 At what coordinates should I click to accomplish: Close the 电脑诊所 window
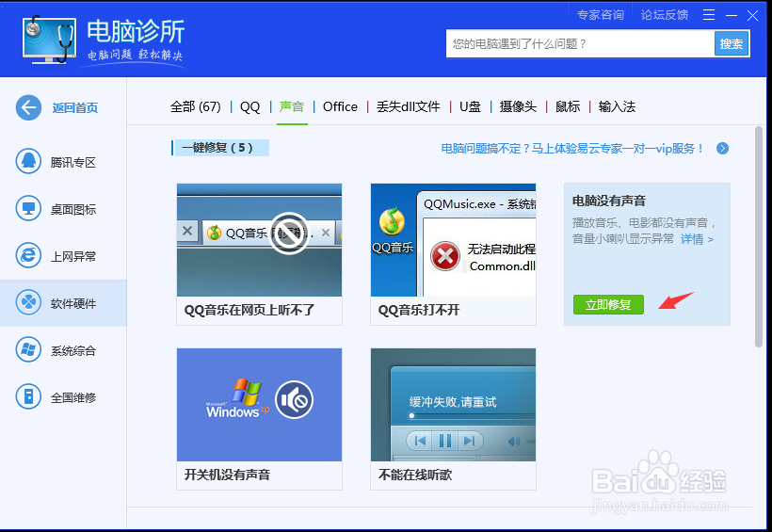pyautogui.click(x=752, y=15)
